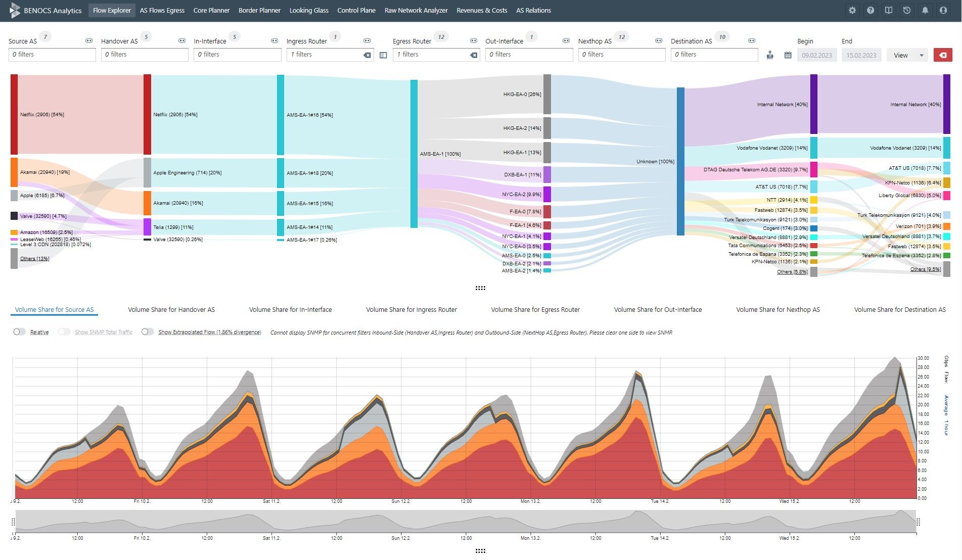Image resolution: width=962 pixels, height=560 pixels.
Task: Click the column layout icon beside Ingress Router
Action: (383, 55)
